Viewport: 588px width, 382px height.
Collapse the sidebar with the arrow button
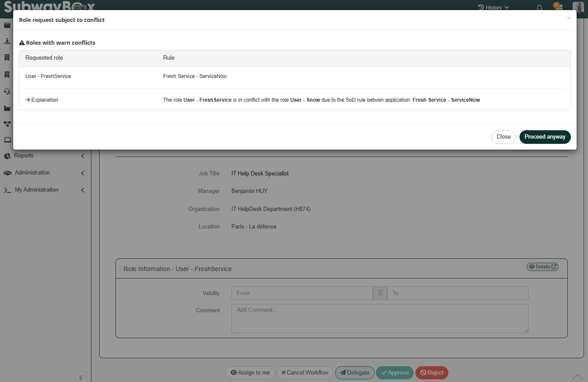(x=81, y=377)
